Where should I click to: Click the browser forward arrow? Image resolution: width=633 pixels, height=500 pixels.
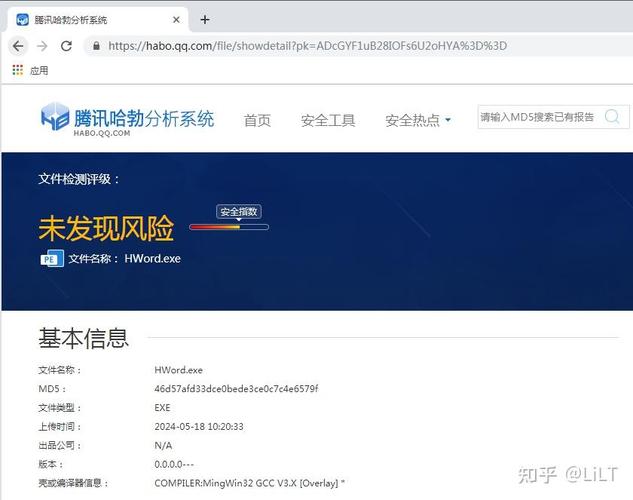(x=42, y=46)
